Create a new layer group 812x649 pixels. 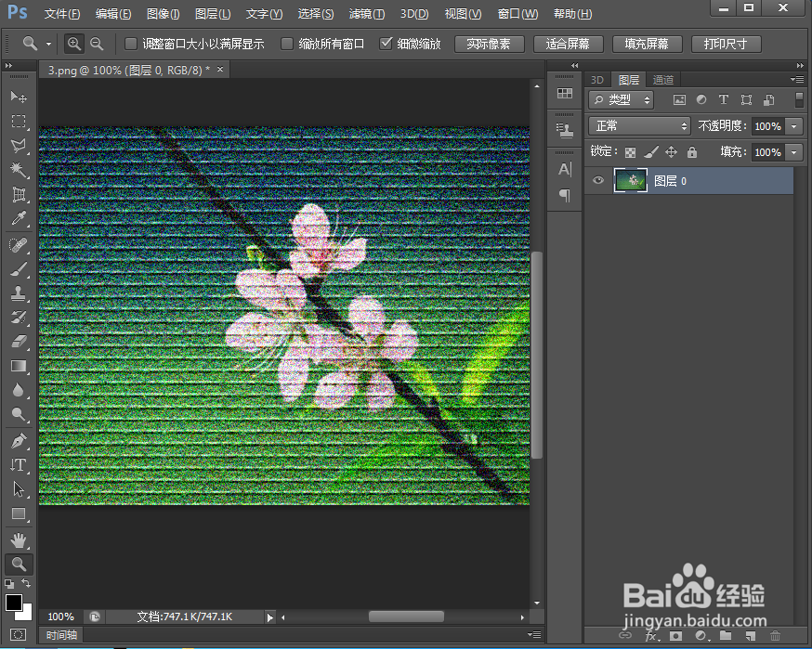[726, 635]
